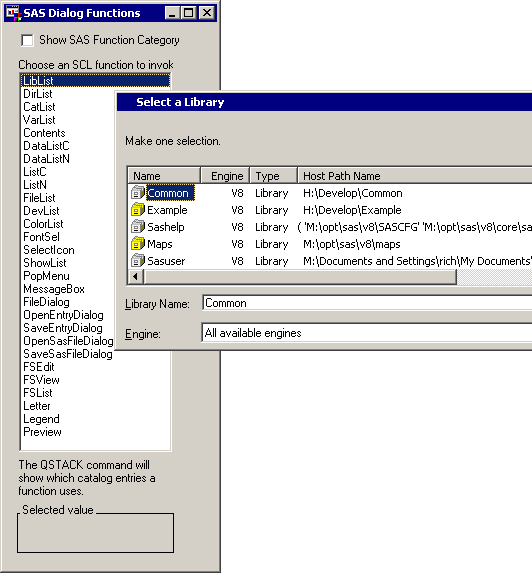Screen dimensions: 532x573
Task: Click the Maps library folder icon
Action: pos(138,244)
